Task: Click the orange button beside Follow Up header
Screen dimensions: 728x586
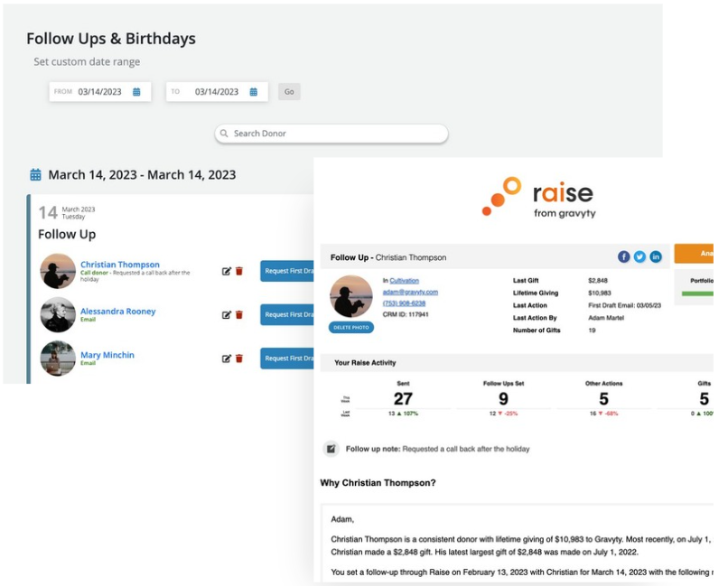Action: (x=694, y=254)
